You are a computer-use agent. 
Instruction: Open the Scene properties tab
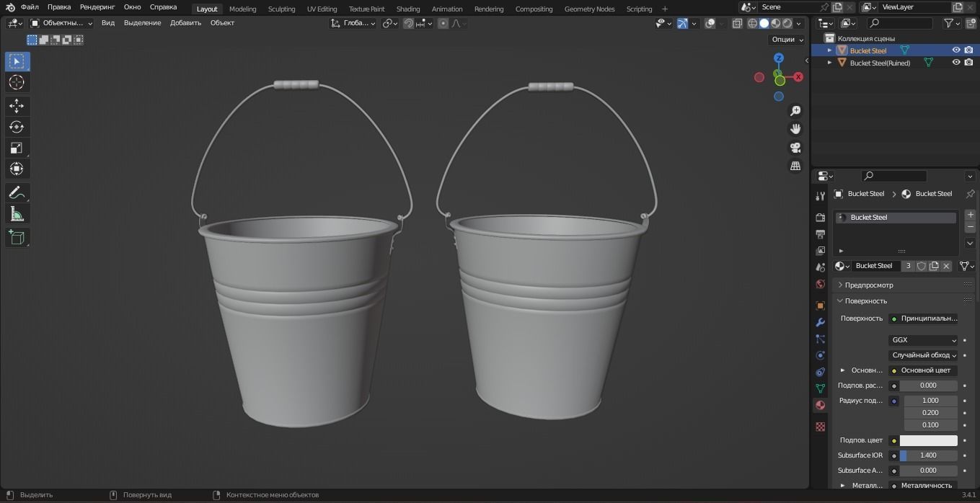pyautogui.click(x=820, y=267)
